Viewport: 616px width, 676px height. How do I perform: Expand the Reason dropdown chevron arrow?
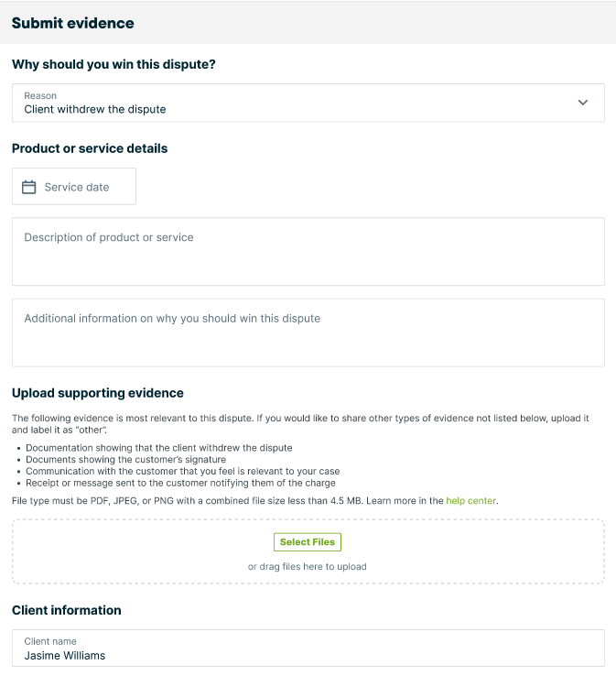583,103
